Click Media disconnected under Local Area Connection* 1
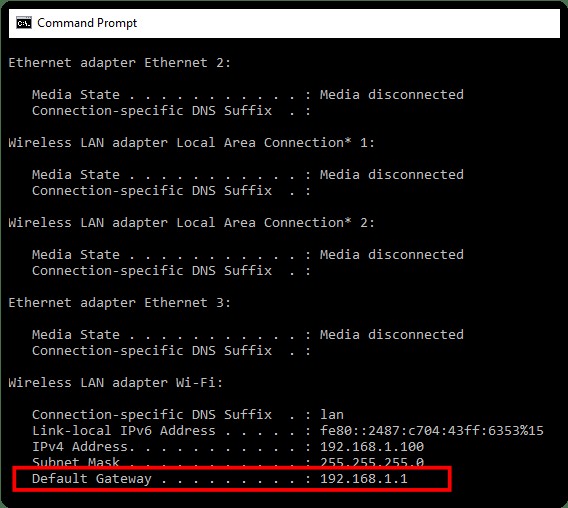Screen dimensions: 568x508 (x=392, y=175)
